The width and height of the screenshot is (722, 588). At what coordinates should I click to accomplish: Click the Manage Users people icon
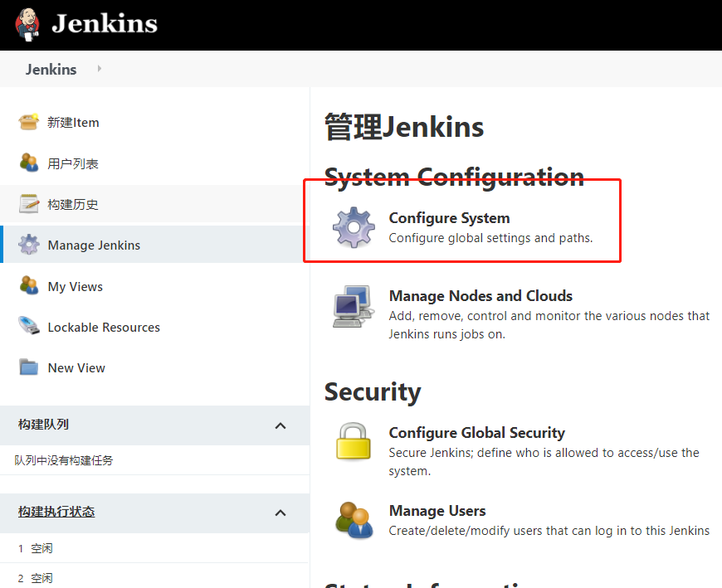pyautogui.click(x=354, y=520)
